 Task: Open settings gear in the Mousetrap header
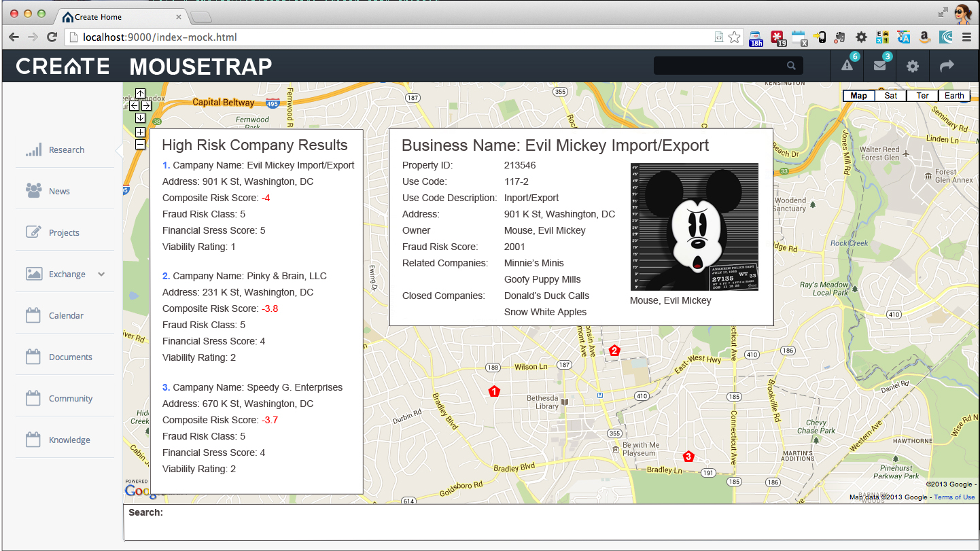913,66
